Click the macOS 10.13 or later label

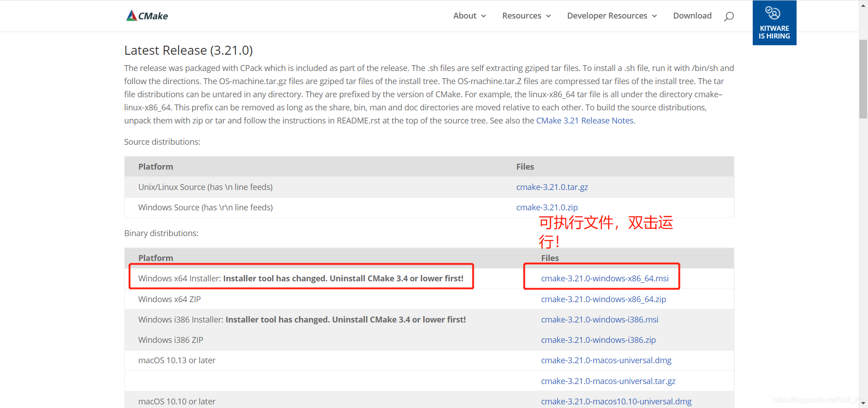click(x=177, y=361)
